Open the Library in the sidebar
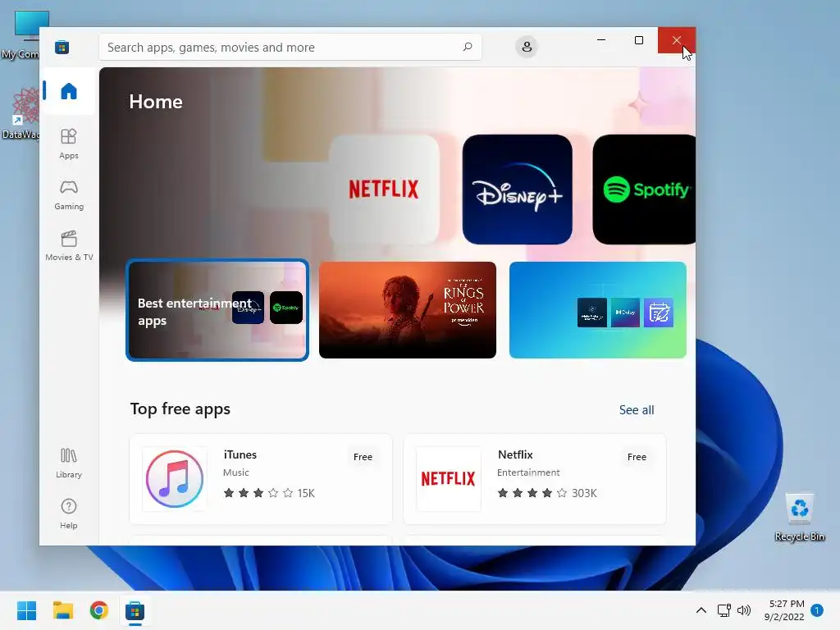 coord(69,463)
